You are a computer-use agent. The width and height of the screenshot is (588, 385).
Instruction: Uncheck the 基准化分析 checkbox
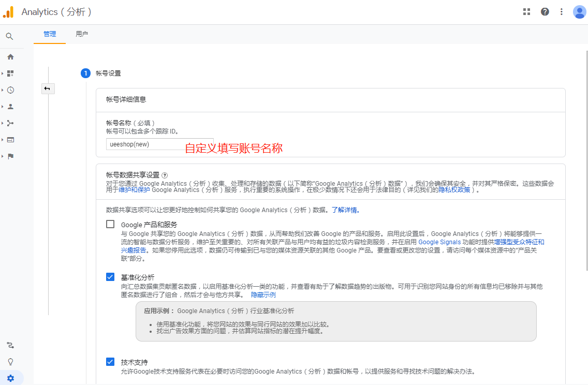click(x=110, y=277)
